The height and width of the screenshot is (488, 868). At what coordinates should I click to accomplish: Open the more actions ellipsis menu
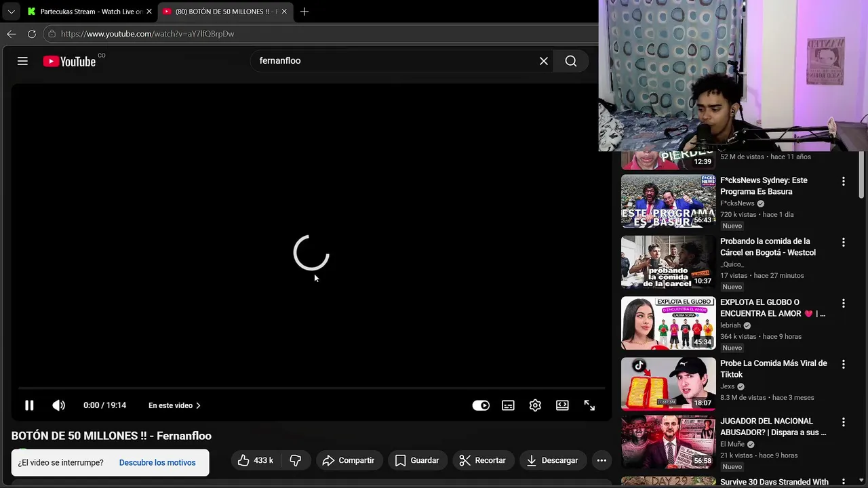[601, 460]
